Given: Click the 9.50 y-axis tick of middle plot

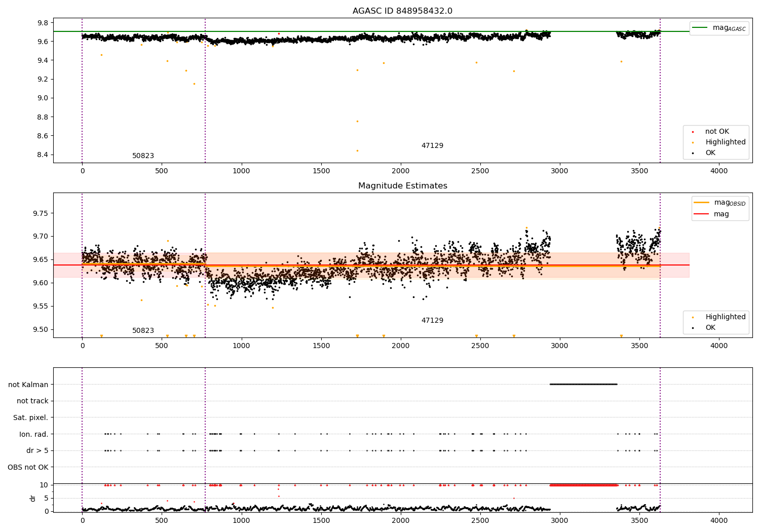Looking at the screenshot, I should click(x=41, y=329).
